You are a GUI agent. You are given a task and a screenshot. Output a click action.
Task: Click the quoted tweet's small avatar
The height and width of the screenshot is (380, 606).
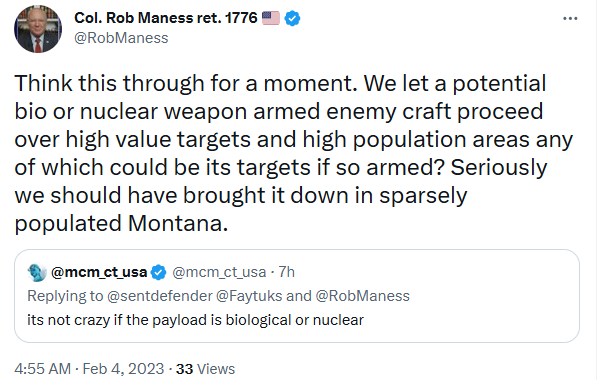(x=37, y=273)
